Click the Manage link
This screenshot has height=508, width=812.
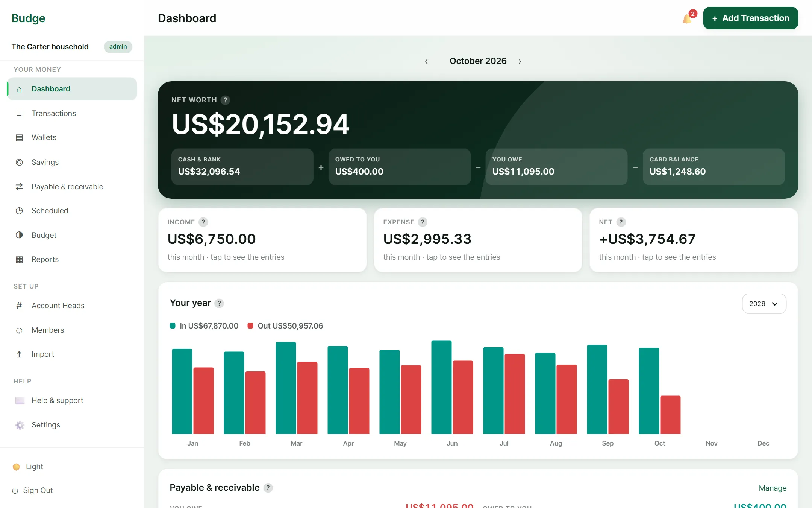[773, 488]
